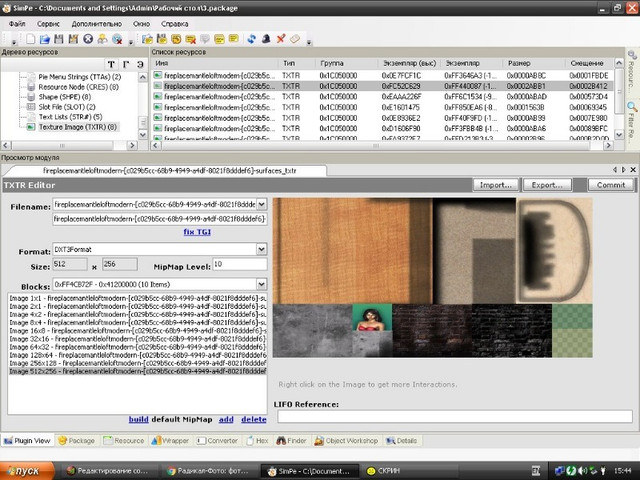Open the resource toolbar overflow arrow
640x480 pixels.
[x=309, y=42]
